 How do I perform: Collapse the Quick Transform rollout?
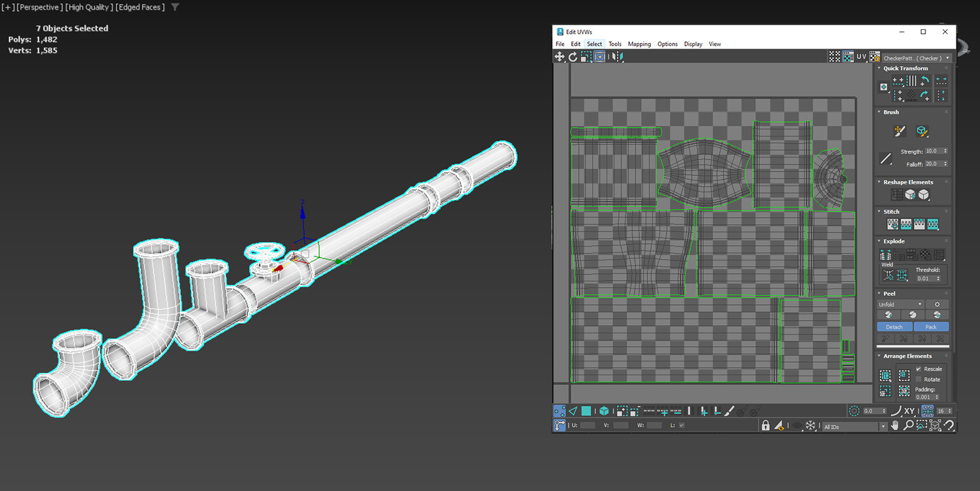pyautogui.click(x=880, y=68)
